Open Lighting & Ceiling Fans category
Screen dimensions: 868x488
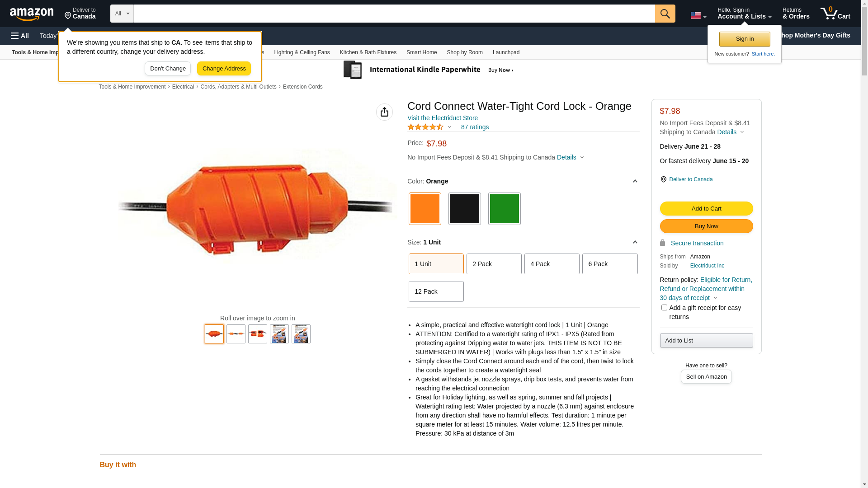(x=302, y=52)
